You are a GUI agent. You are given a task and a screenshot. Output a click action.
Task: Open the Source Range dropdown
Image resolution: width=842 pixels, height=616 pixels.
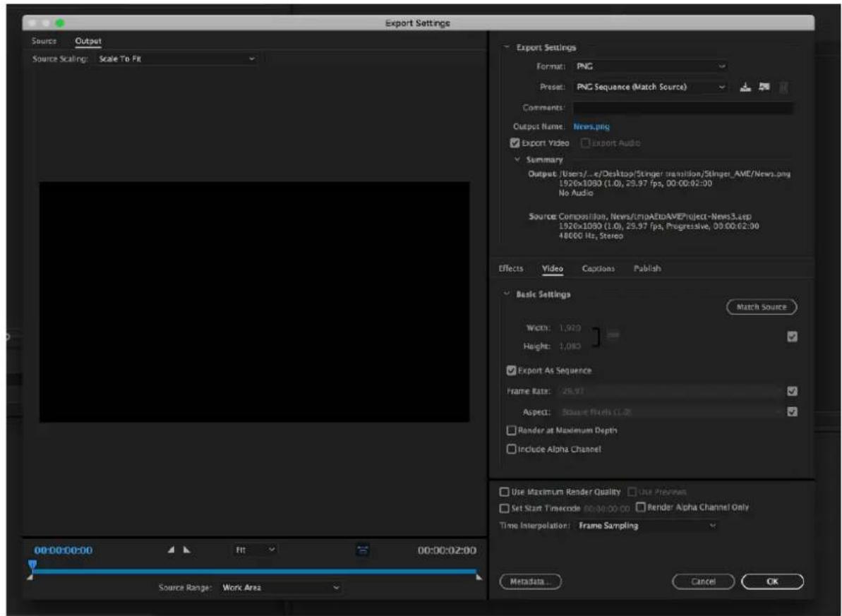280,588
